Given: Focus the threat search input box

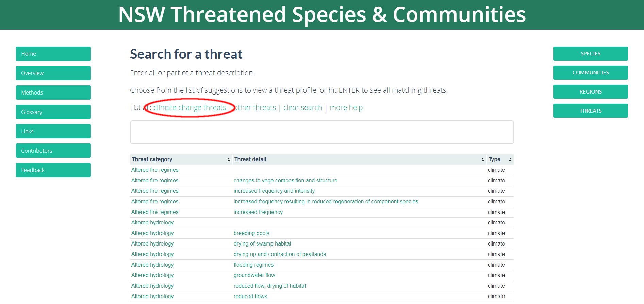Looking at the screenshot, I should pos(322,132).
